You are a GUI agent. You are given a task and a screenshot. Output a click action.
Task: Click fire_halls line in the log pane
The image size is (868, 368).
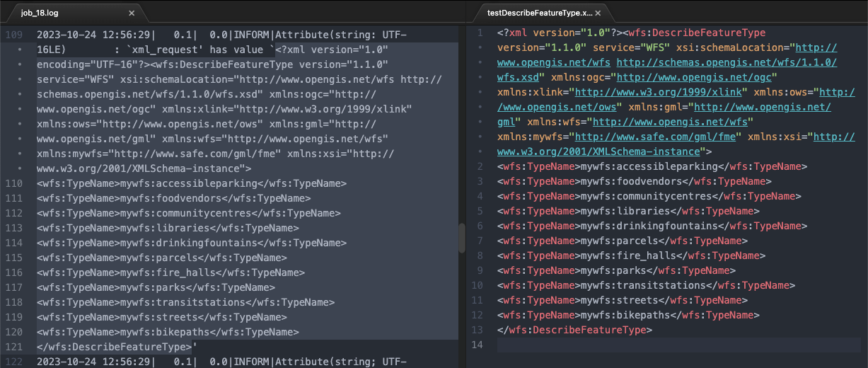pyautogui.click(x=170, y=272)
